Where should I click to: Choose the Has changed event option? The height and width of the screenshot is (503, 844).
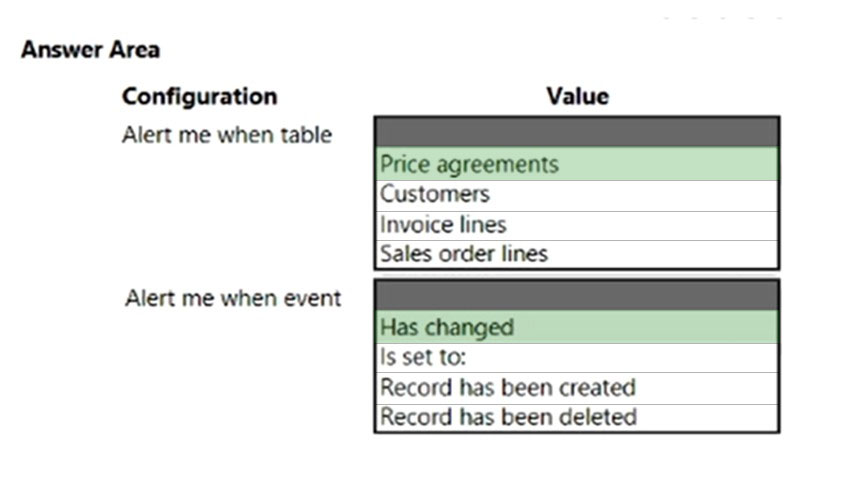[x=576, y=327]
